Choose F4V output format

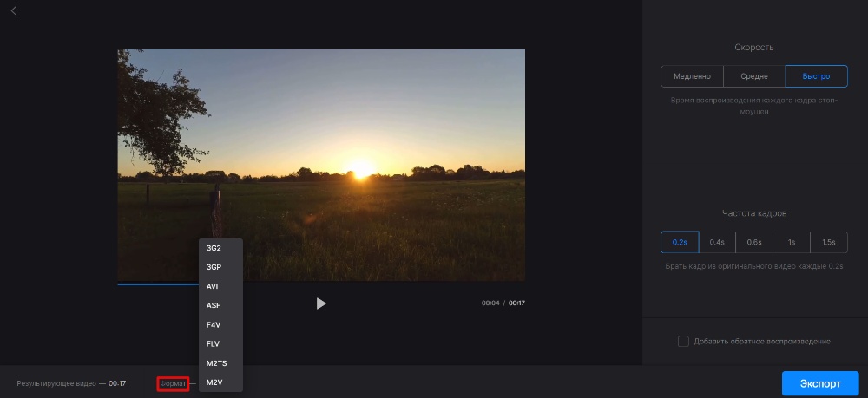220,324
